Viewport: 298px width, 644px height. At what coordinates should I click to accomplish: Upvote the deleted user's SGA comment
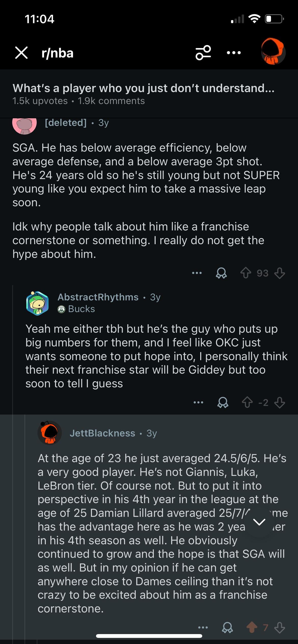(x=246, y=273)
